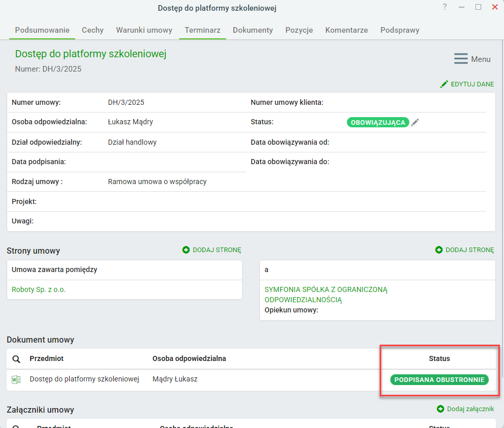
Task: Open the Dokumenty tab
Action: (253, 30)
